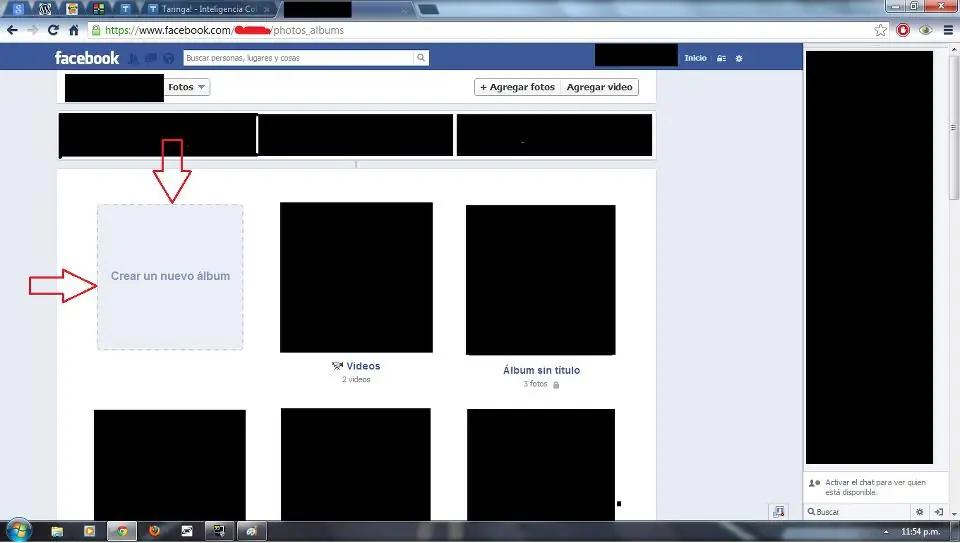960x543 pixels.
Task: Click the '3 fotos' count text
Action: pos(535,384)
